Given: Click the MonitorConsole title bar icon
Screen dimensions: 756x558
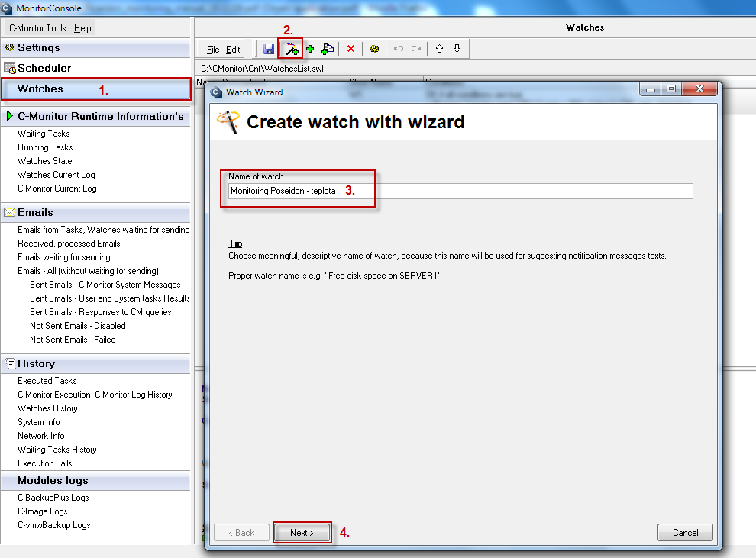Looking at the screenshot, I should (6, 8).
